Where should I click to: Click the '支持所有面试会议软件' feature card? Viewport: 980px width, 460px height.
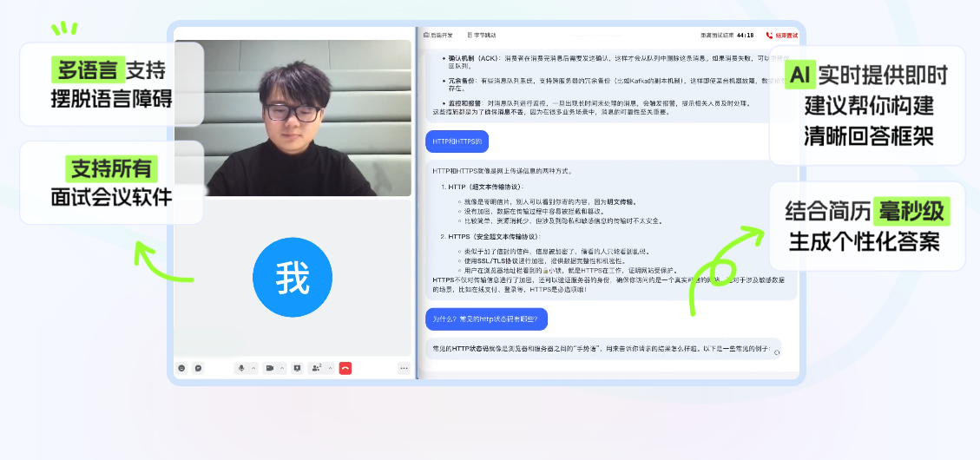112,182
